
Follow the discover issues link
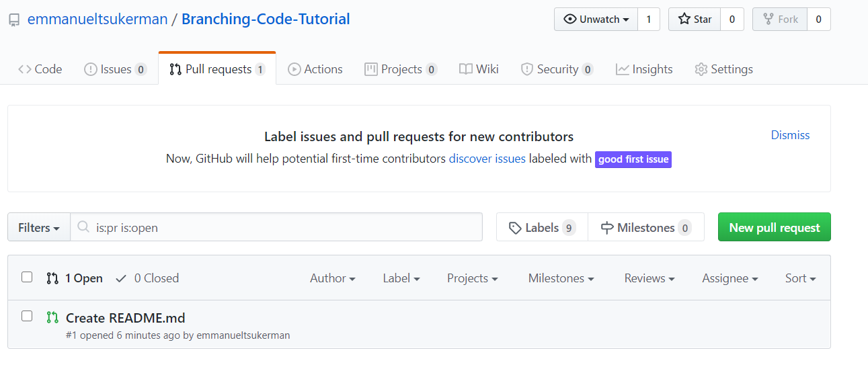(487, 159)
